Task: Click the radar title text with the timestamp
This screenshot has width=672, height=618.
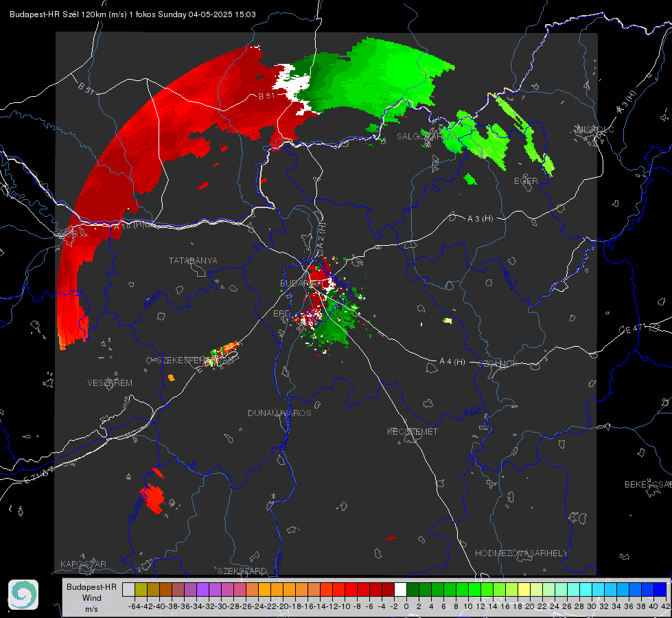Action: coord(133,14)
